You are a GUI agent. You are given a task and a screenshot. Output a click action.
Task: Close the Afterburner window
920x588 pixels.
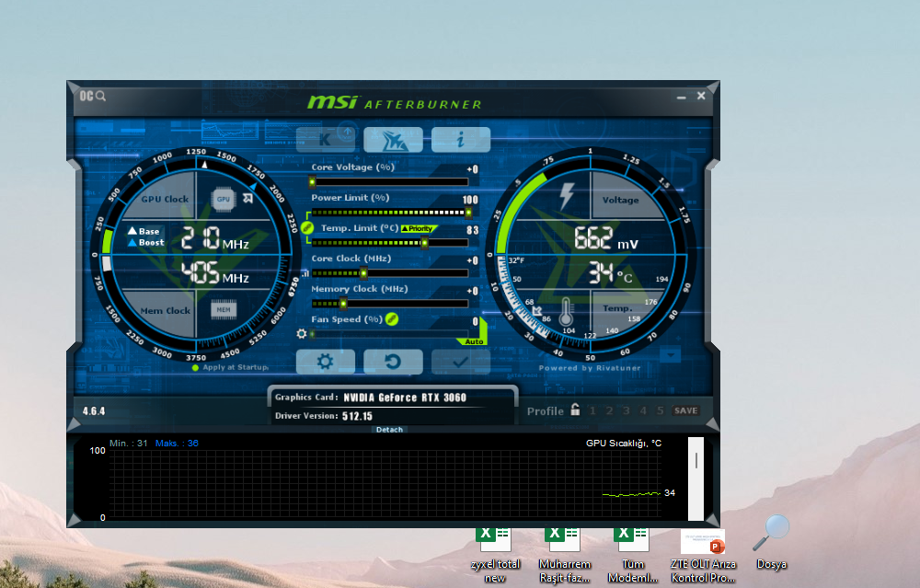tap(701, 96)
